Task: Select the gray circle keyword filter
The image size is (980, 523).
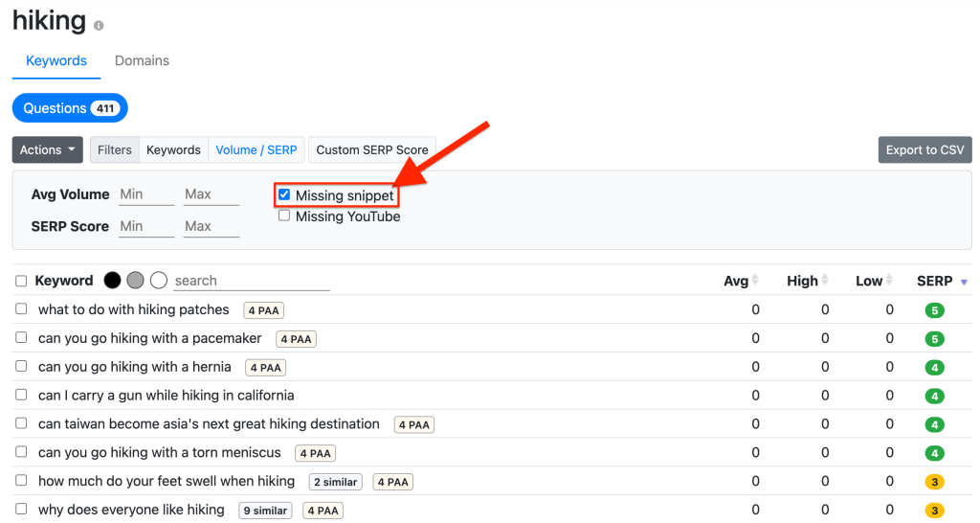Action: click(135, 281)
